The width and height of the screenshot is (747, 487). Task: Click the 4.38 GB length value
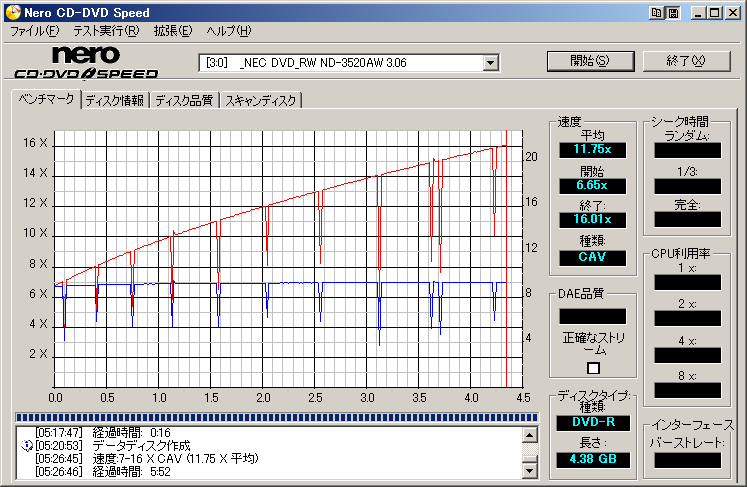tap(593, 460)
